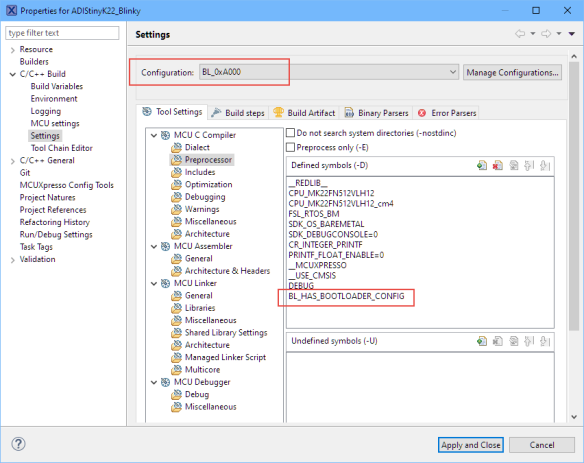Open Build Variables page
Image resolution: width=584 pixels, height=463 pixels.
[x=57, y=86]
